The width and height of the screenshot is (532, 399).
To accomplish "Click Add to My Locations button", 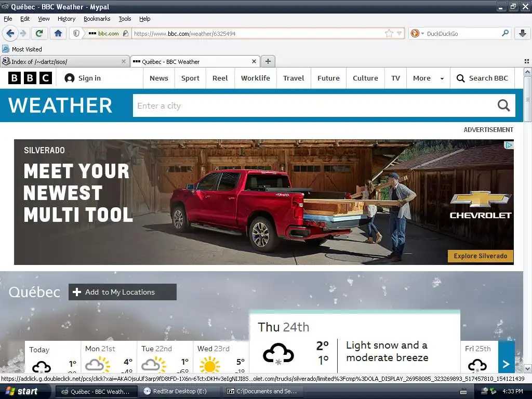I will [123, 292].
